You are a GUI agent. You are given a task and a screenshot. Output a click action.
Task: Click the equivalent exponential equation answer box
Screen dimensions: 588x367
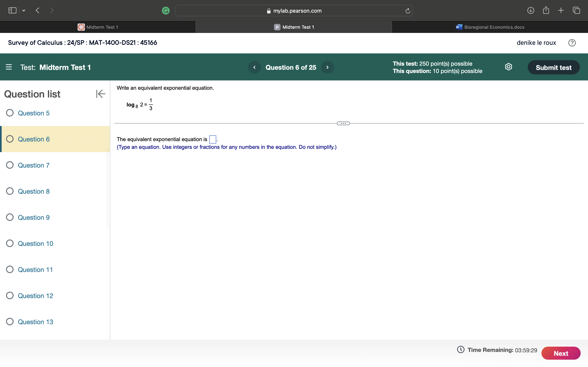point(212,139)
